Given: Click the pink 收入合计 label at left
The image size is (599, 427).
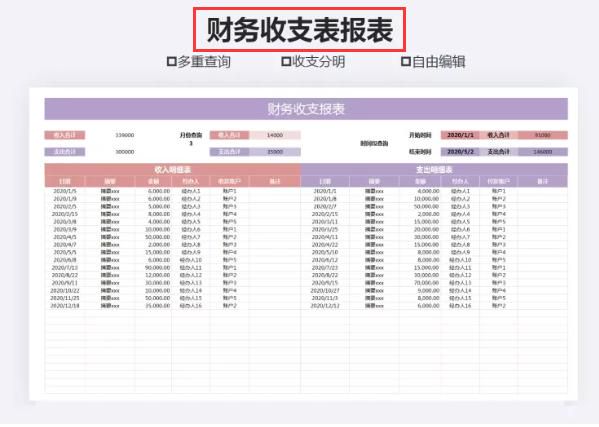Looking at the screenshot, I should [x=65, y=135].
